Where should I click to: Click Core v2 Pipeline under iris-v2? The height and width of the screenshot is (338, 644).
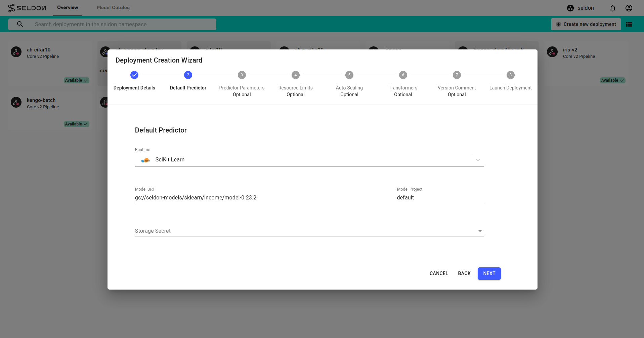click(579, 57)
